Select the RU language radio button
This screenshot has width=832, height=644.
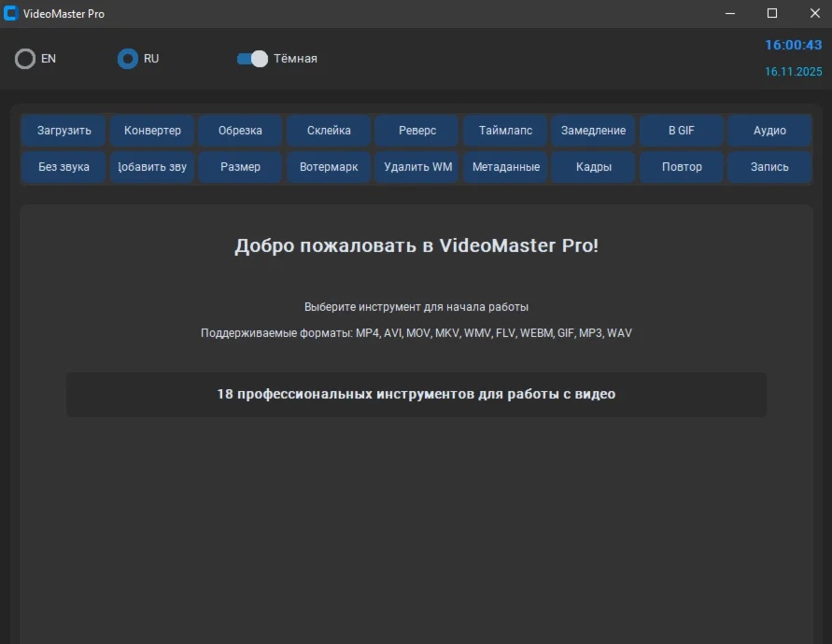click(x=127, y=59)
